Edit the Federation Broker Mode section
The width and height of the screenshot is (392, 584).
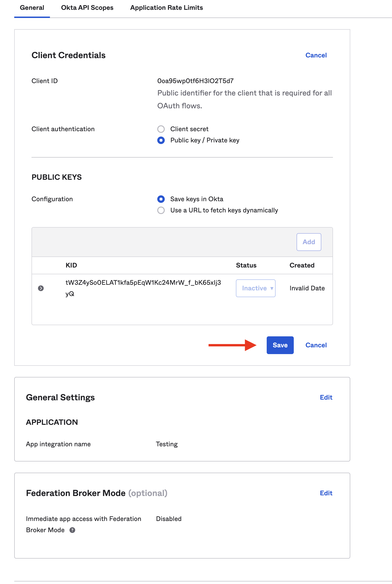[x=326, y=493]
